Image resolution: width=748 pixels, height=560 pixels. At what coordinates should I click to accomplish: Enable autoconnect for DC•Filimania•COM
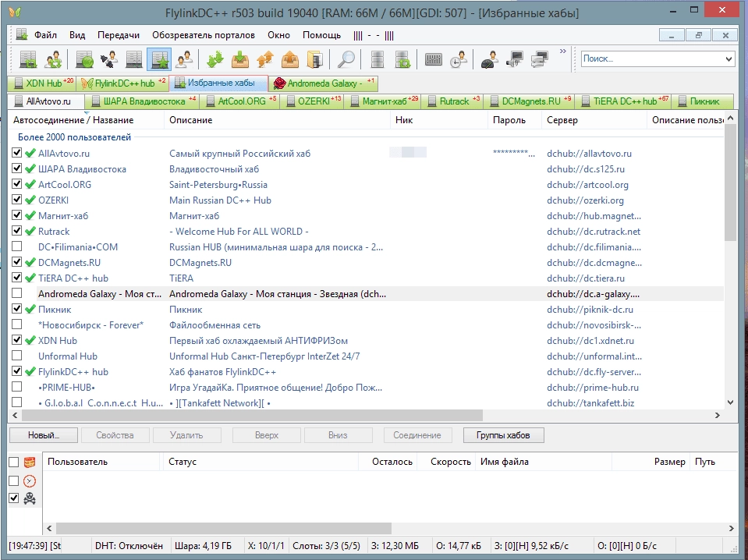pos(16,246)
